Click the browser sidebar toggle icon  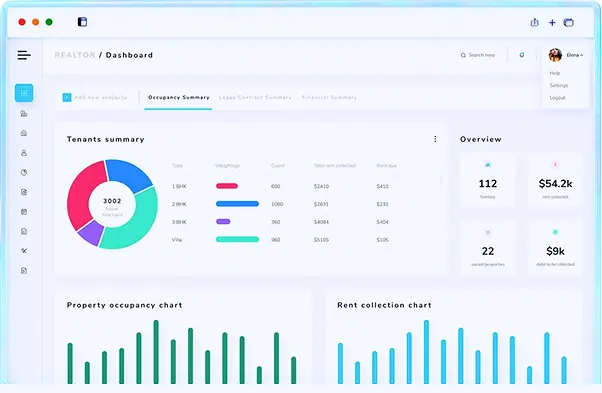(x=82, y=22)
